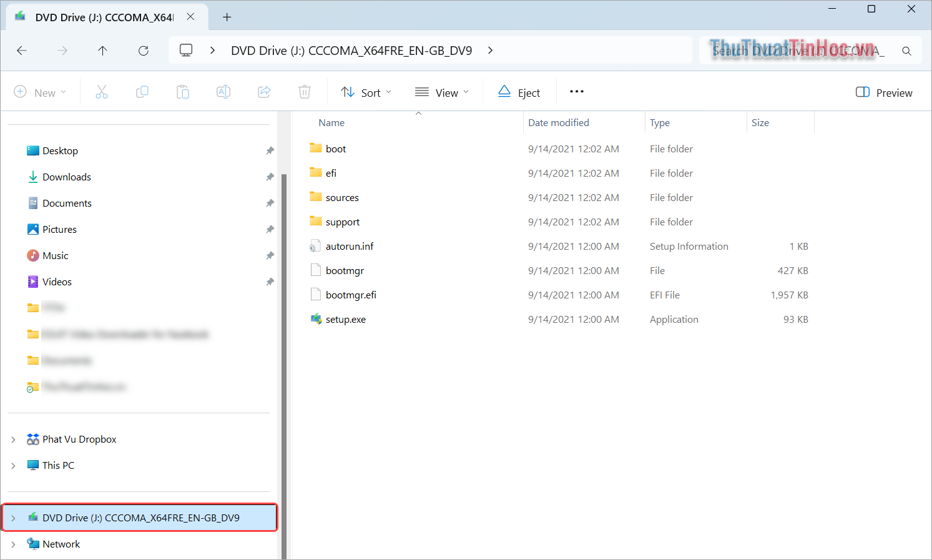
Task: Unpin Desktop using its pin icon
Action: pyautogui.click(x=270, y=150)
